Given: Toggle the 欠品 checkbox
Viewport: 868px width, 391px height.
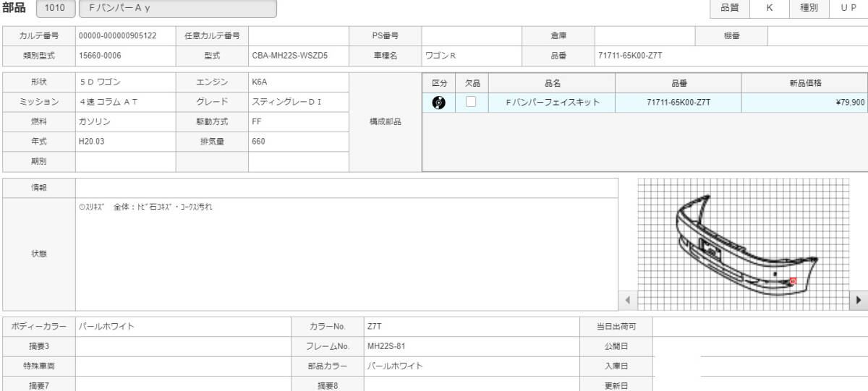Looking at the screenshot, I should click(x=471, y=103).
